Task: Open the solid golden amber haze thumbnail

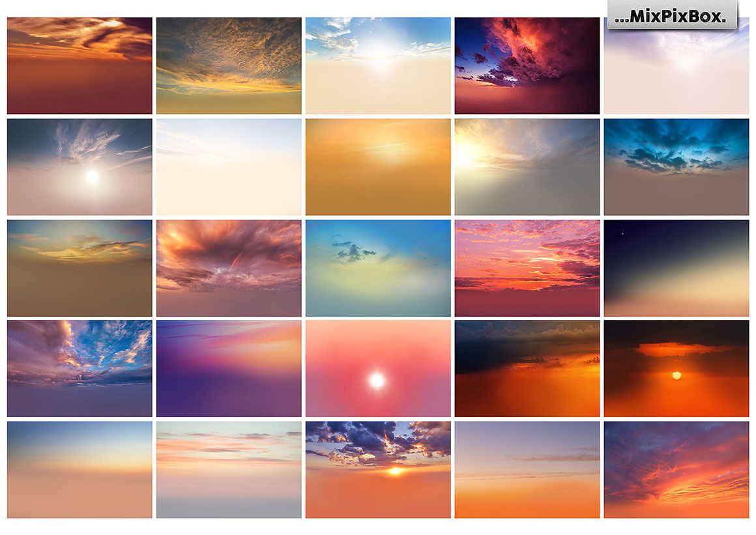Action: [x=378, y=167]
